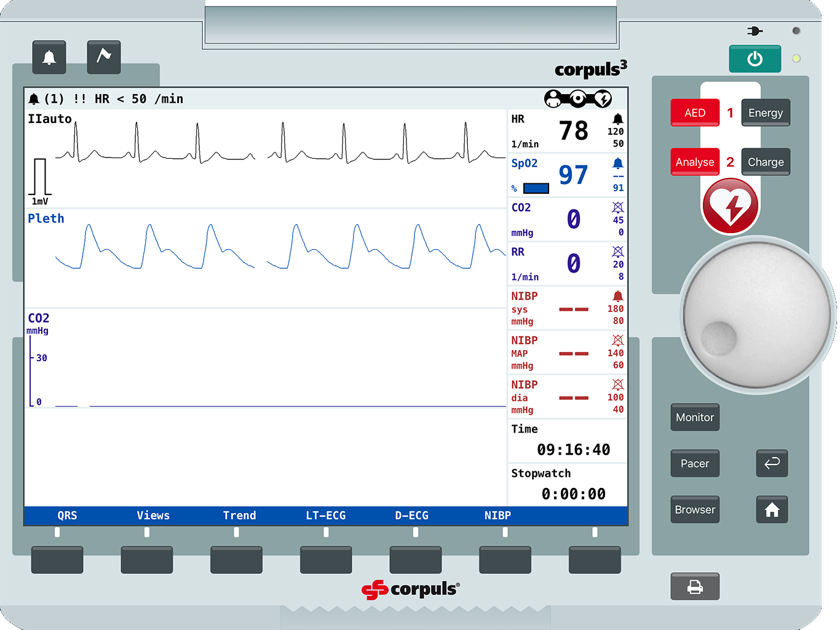The width and height of the screenshot is (840, 630).
Task: Click the mains power plug indicator
Action: pos(755,31)
